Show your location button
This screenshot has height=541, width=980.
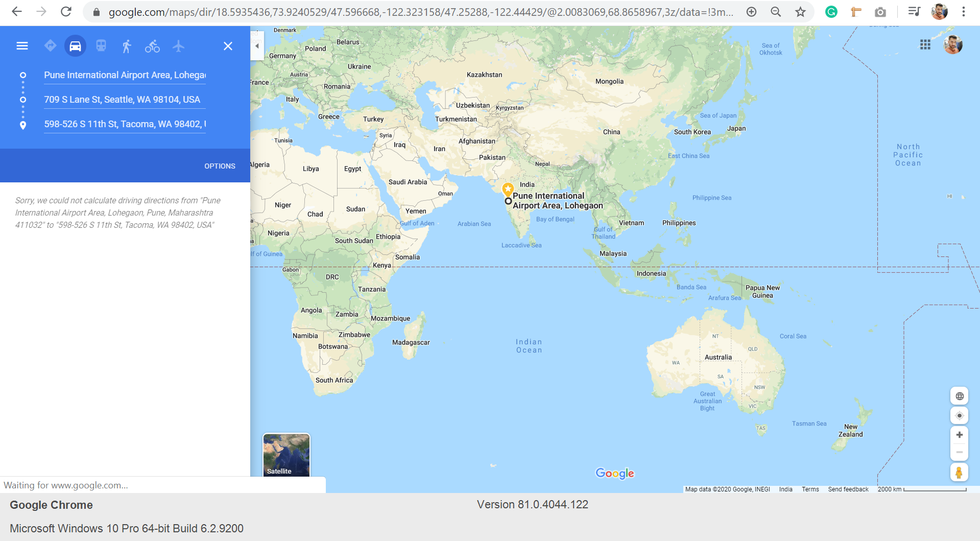click(x=960, y=415)
